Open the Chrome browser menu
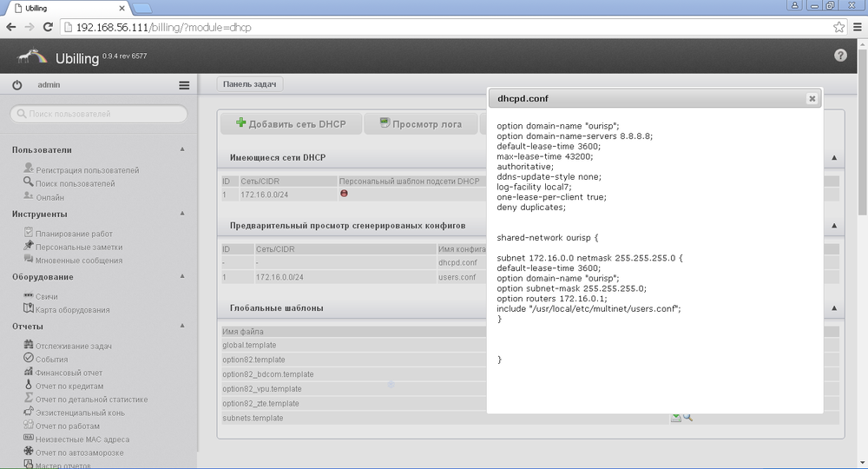868x469 pixels. [855, 27]
